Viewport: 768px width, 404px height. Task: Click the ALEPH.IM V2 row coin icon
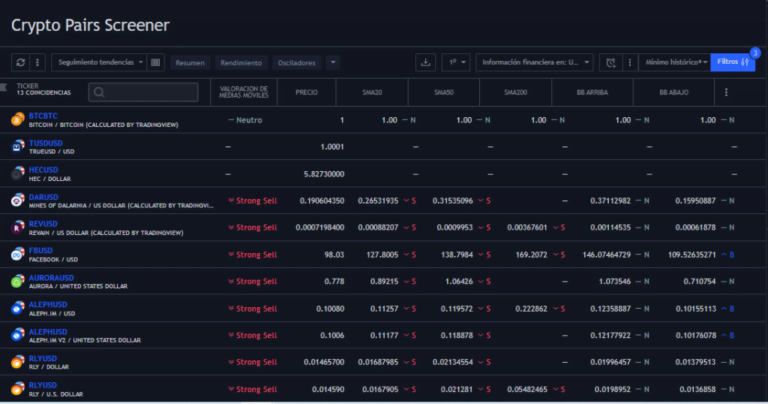click(18, 335)
